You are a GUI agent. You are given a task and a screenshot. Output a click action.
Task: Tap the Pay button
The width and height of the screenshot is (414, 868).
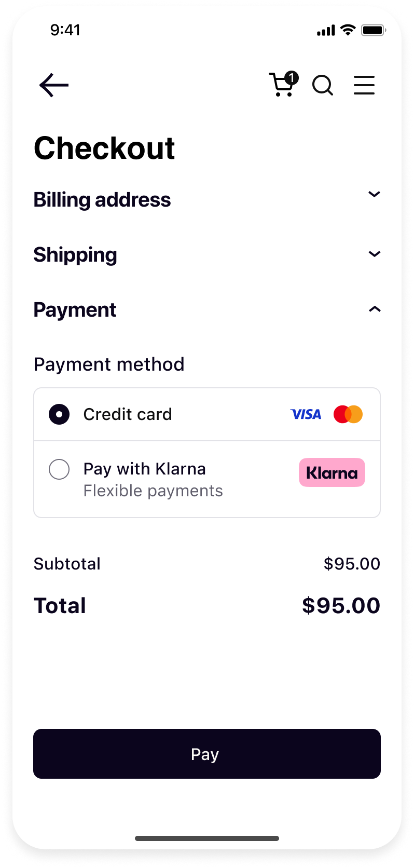207,754
